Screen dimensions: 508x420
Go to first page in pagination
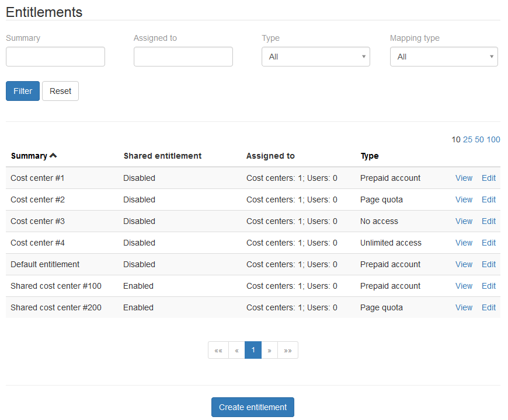tap(218, 351)
